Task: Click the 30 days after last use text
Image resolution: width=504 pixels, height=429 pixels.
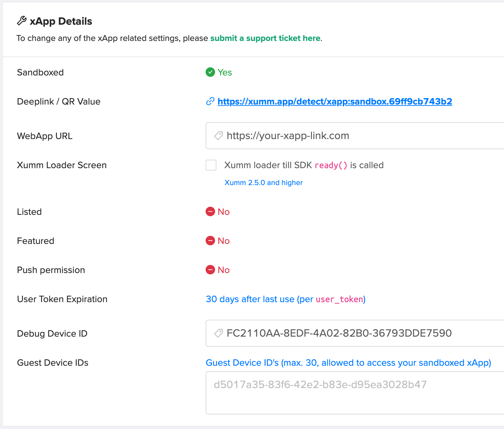Action: pyautogui.click(x=250, y=299)
